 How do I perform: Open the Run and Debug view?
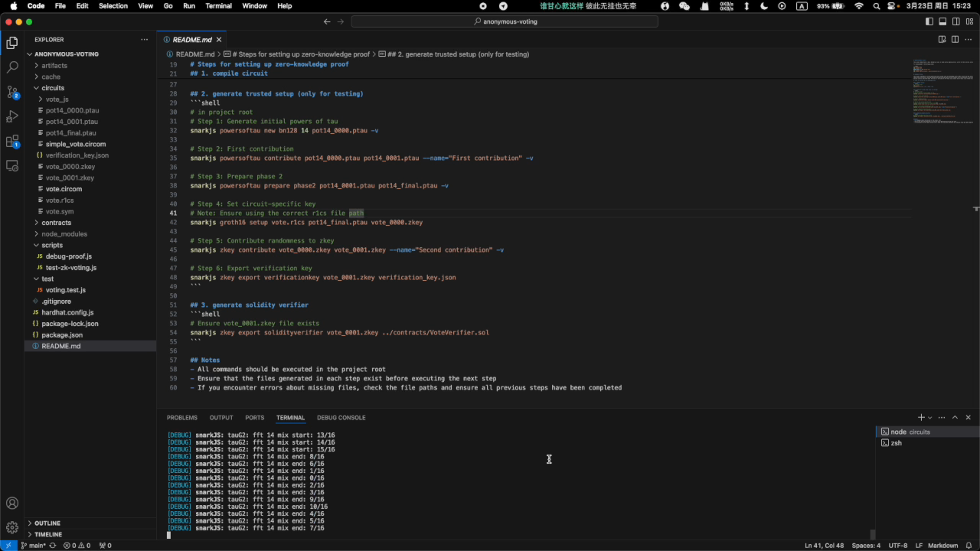click(12, 116)
